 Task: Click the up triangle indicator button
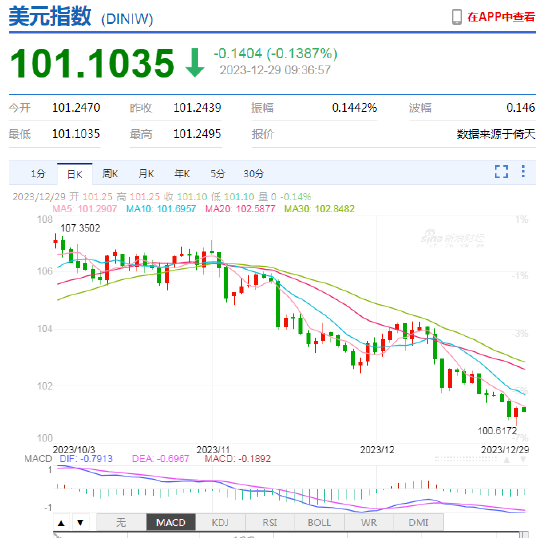(61, 523)
